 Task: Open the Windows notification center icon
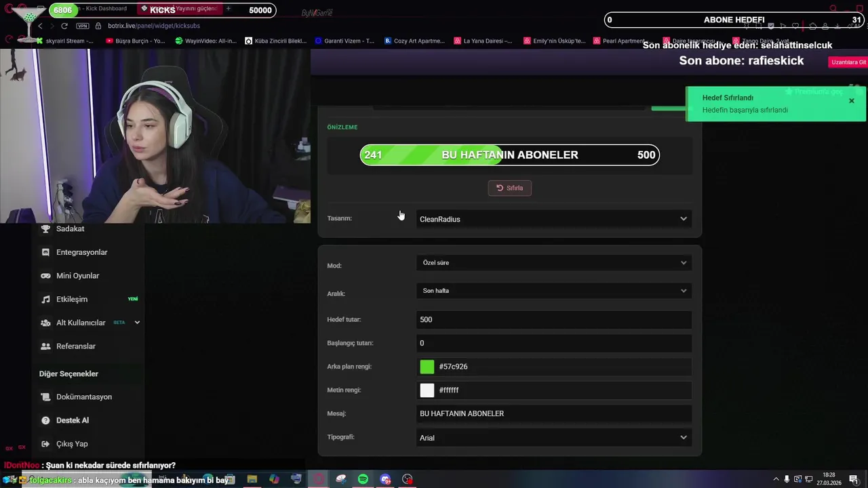(x=854, y=479)
